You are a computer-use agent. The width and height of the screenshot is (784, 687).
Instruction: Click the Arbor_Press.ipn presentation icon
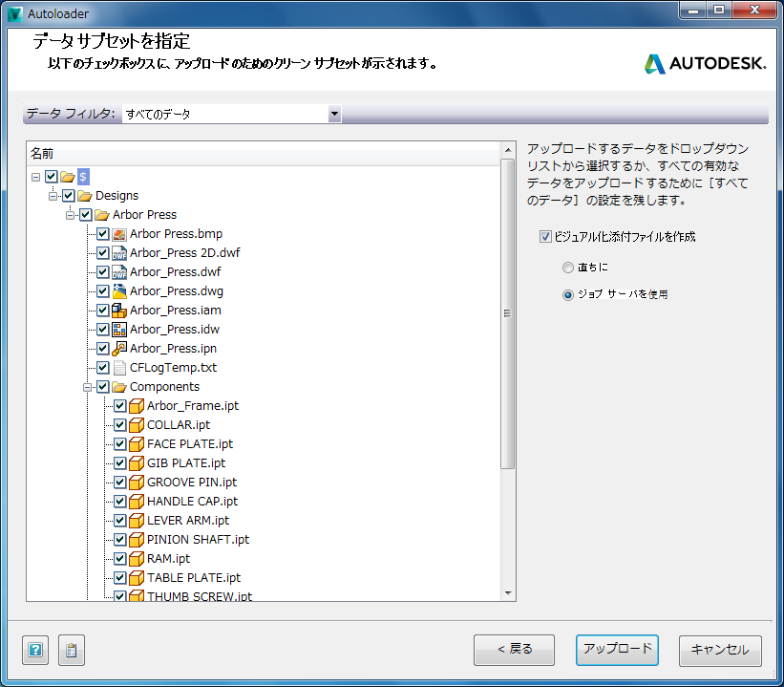click(119, 348)
